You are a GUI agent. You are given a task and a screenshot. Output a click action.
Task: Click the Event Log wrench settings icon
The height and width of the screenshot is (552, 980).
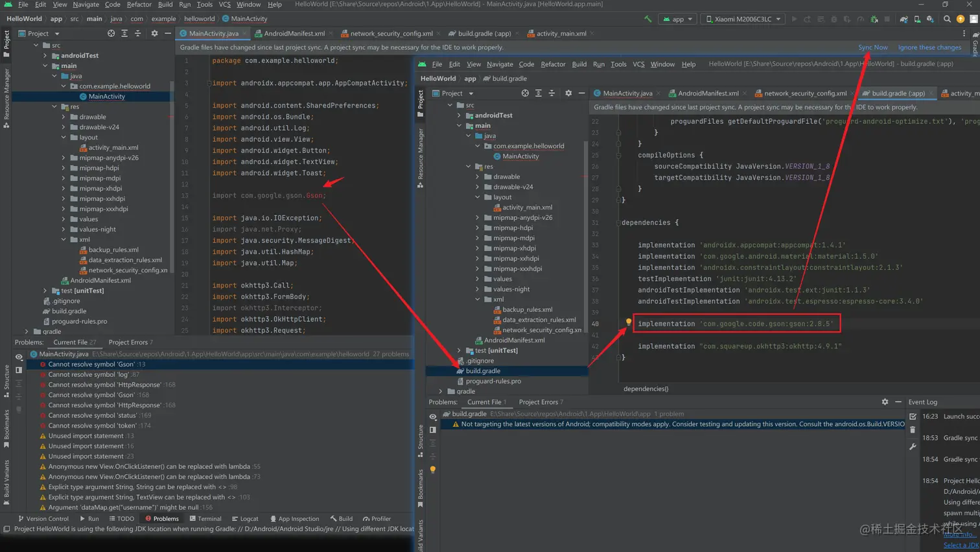913,446
